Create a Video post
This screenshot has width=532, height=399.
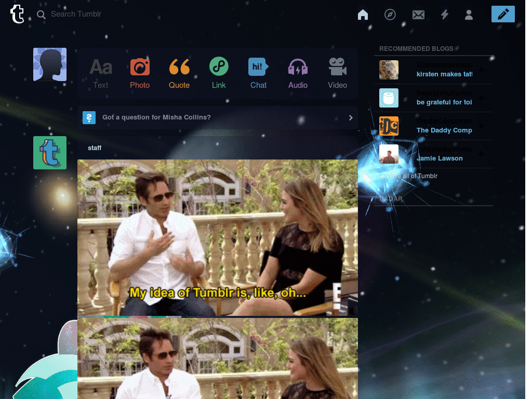pos(337,74)
